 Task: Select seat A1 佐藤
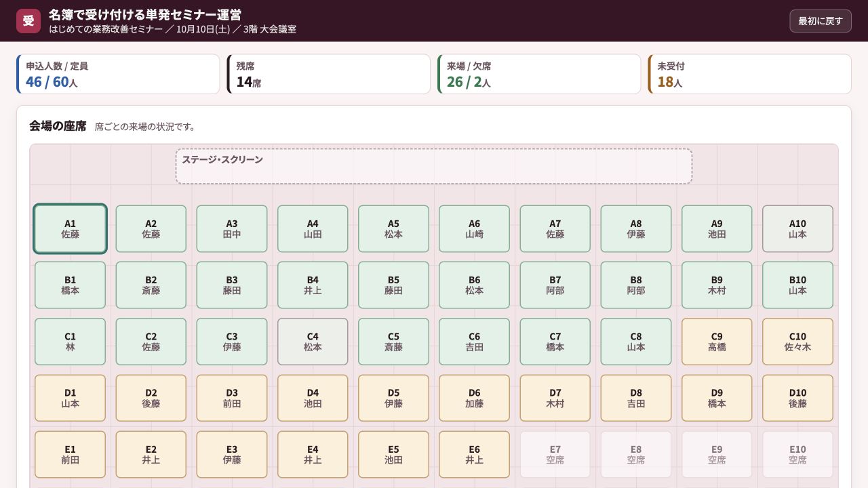(70, 229)
